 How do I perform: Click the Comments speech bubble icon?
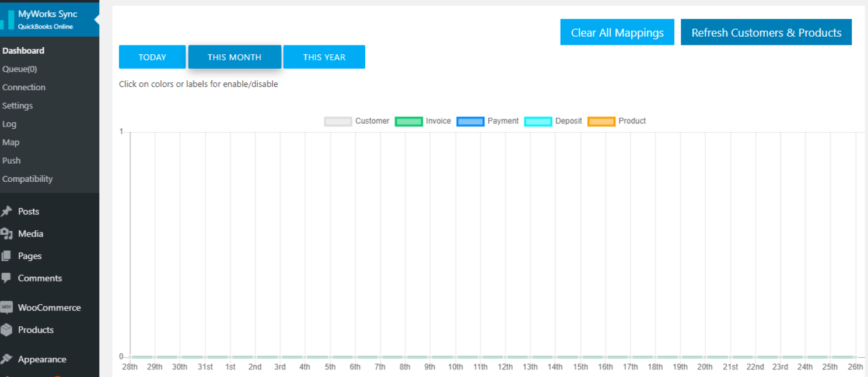6,278
